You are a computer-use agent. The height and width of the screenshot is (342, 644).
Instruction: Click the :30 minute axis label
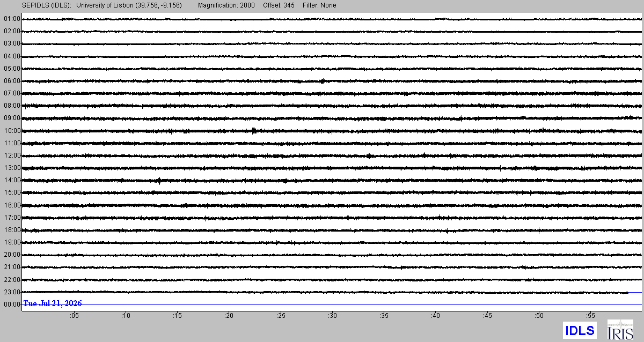point(332,316)
